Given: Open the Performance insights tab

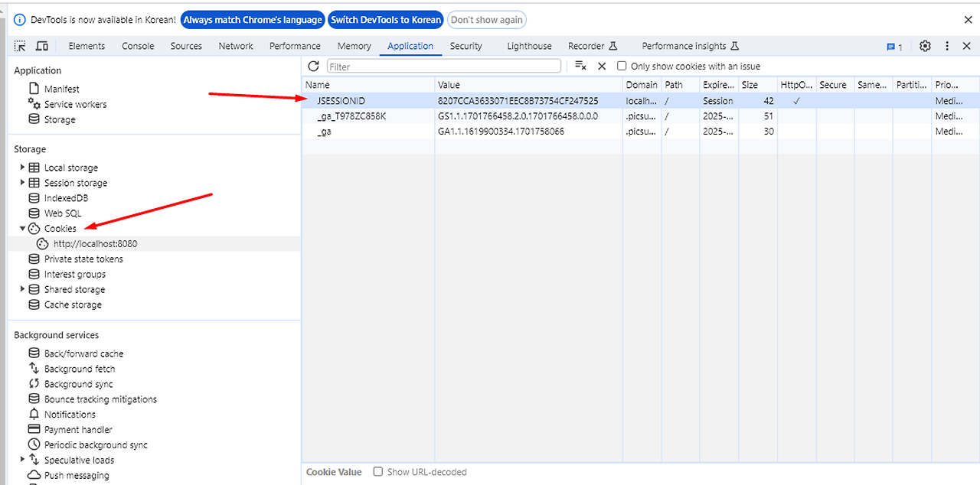Looking at the screenshot, I should [690, 46].
